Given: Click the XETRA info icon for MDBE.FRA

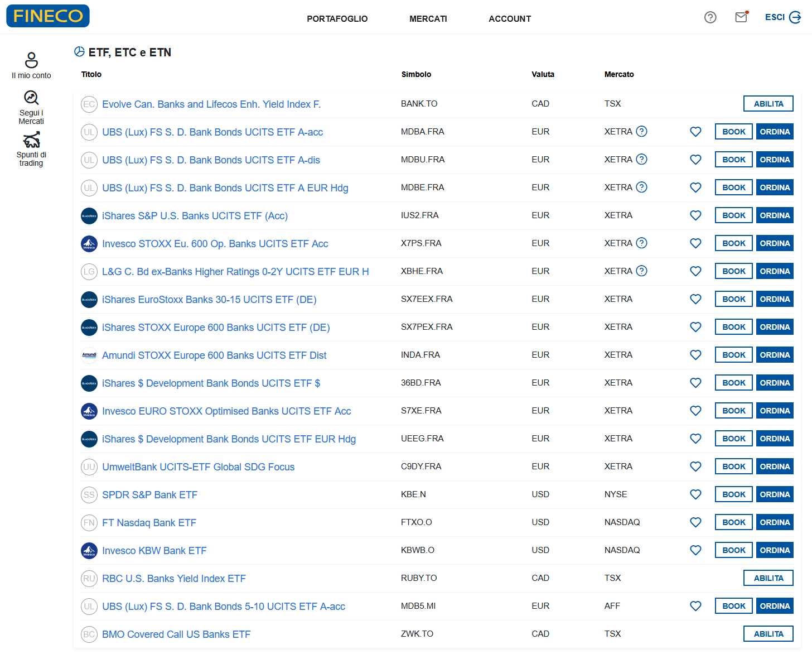Looking at the screenshot, I should pyautogui.click(x=642, y=187).
